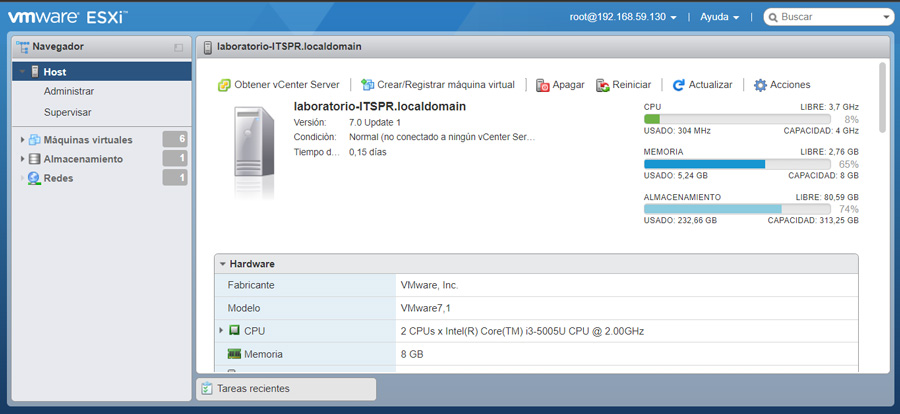Click the bold laboratorio-ITSPR.localdomain heading
Image resolution: width=900 pixels, height=414 pixels.
[x=379, y=106]
